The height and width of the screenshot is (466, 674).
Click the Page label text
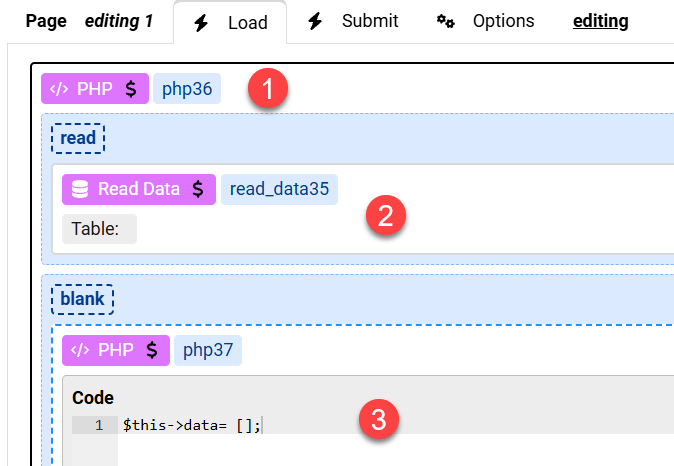point(46,21)
